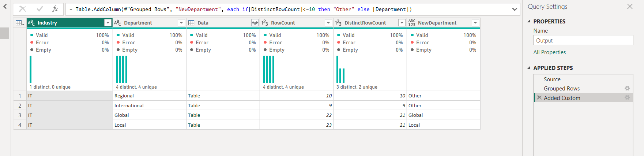Viewport: 644px width, 156px height.
Task: Open settings gear for Added Custom step
Action: (627, 97)
